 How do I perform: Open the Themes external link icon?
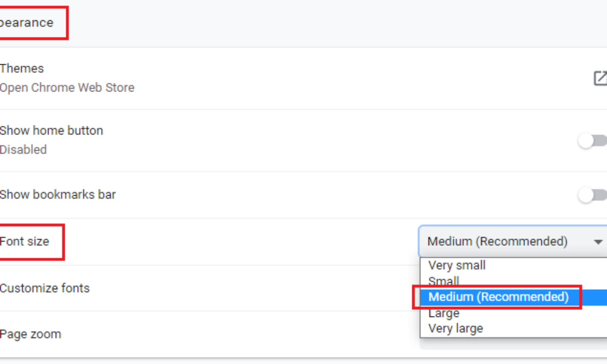(x=600, y=78)
